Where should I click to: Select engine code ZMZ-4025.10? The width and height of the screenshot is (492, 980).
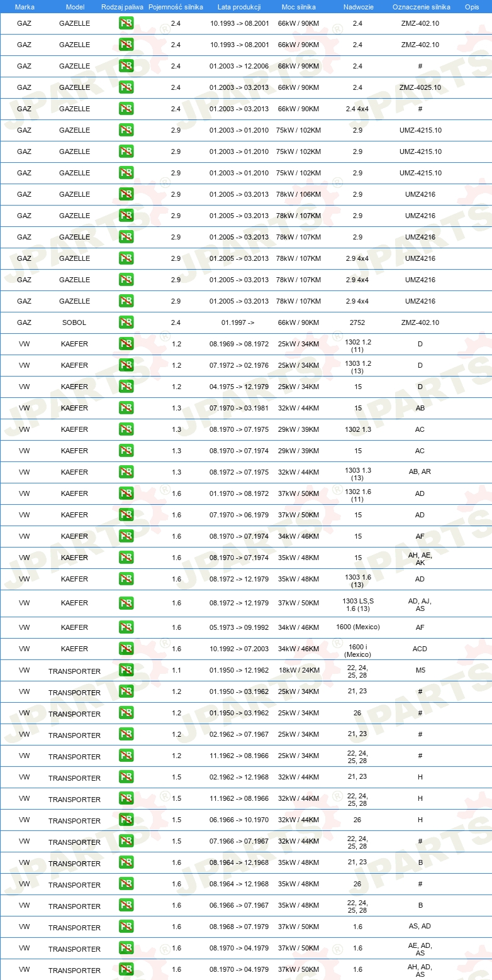420,87
